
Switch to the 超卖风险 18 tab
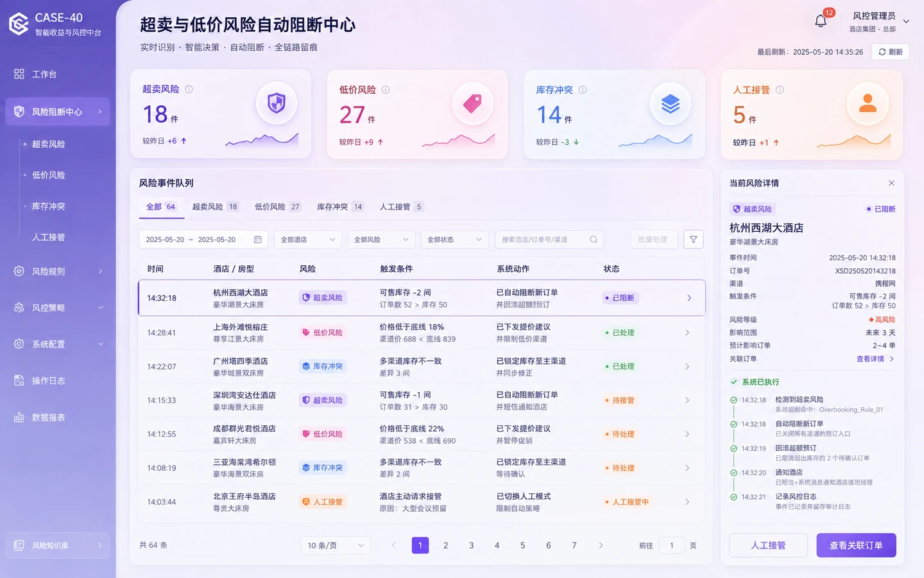tap(216, 207)
